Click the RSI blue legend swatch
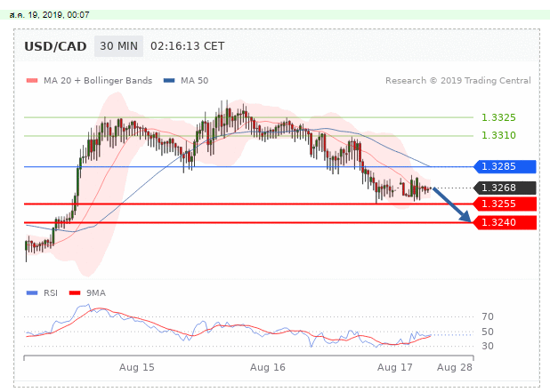 tap(32, 292)
